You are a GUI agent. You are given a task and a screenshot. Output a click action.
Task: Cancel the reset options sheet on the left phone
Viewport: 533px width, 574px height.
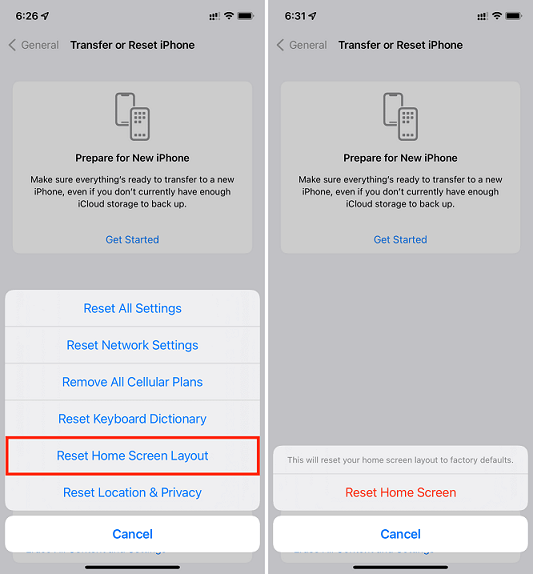(133, 534)
